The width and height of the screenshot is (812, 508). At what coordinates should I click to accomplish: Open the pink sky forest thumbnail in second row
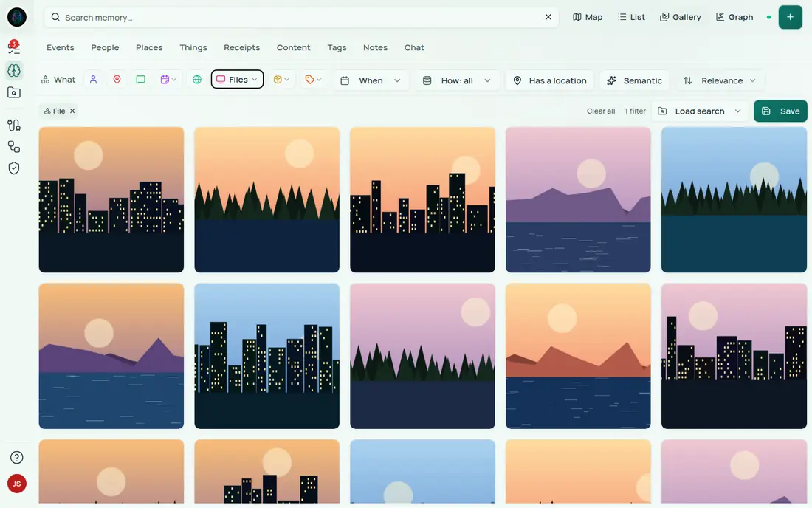422,356
